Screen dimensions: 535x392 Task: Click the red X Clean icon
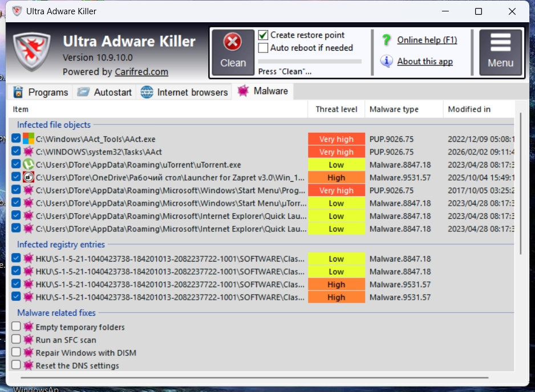coord(232,42)
